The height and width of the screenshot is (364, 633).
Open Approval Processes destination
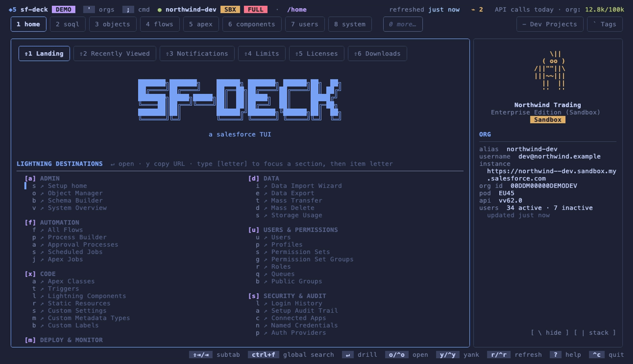75,245
